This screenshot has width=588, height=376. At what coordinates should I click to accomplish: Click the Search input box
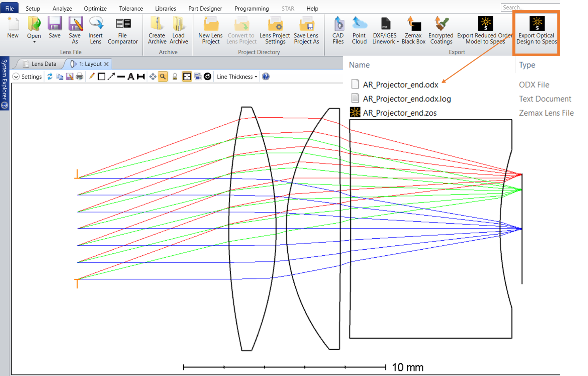pyautogui.click(x=522, y=7)
